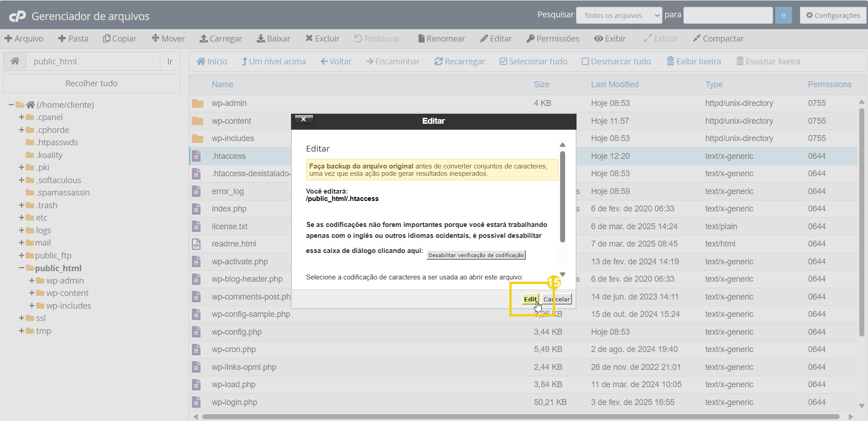The width and height of the screenshot is (868, 421).
Task: Open the Configurações settings button
Action: 833,16
